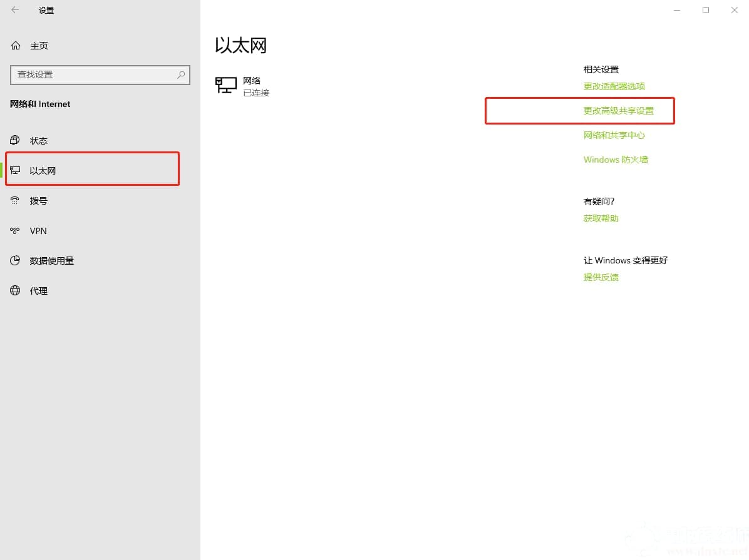Click the 提供反馈 link
This screenshot has width=749, height=560.
click(x=601, y=277)
